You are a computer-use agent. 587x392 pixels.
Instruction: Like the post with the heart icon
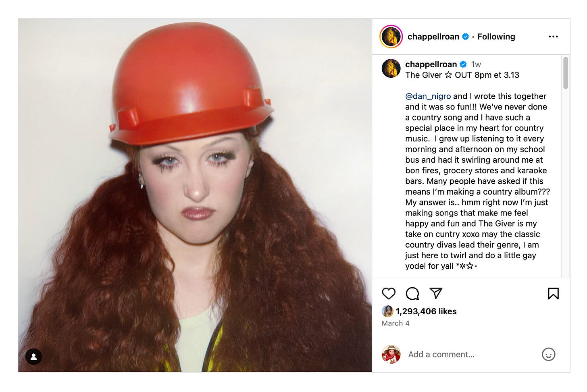389,294
